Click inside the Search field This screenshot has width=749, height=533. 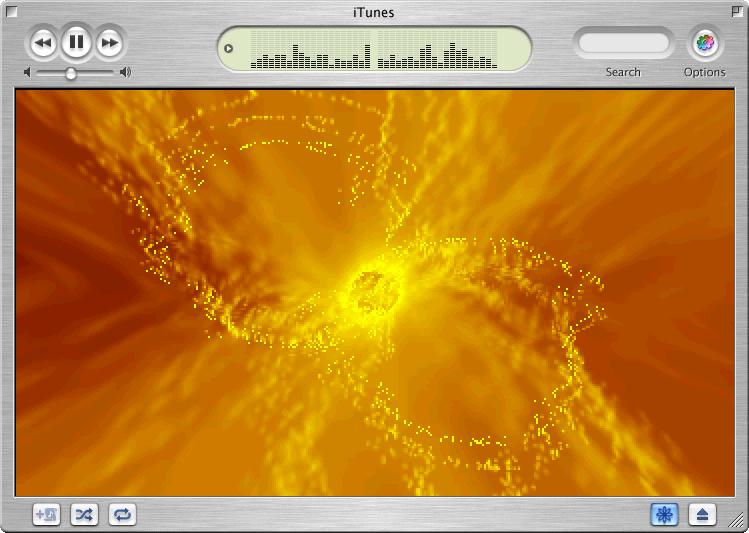(623, 43)
